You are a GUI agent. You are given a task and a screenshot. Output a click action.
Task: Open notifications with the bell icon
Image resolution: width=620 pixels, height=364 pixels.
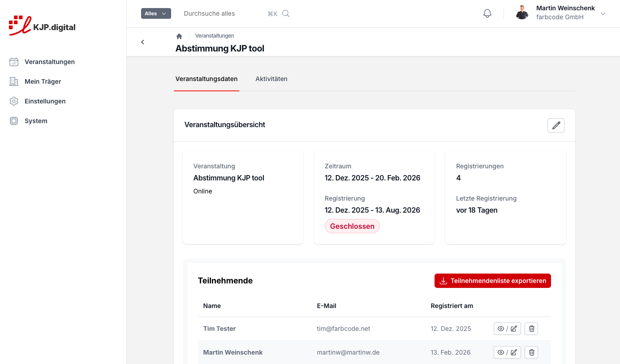(487, 13)
